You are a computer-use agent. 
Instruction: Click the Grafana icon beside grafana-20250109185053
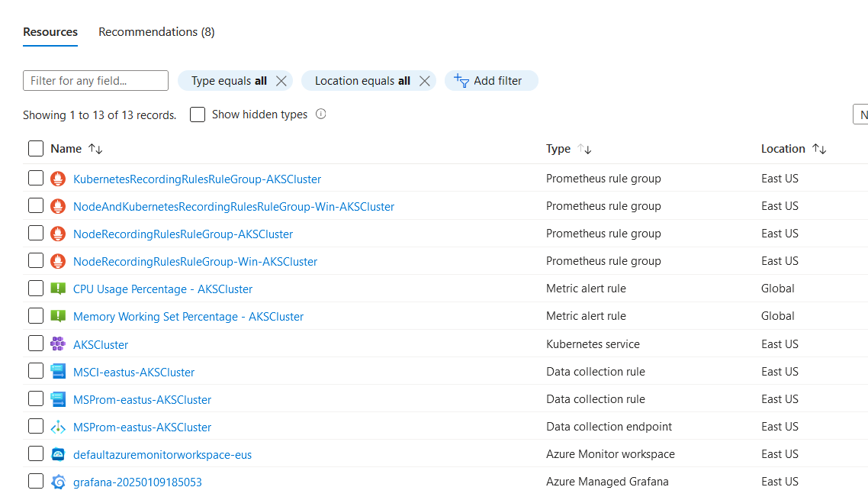click(x=58, y=482)
